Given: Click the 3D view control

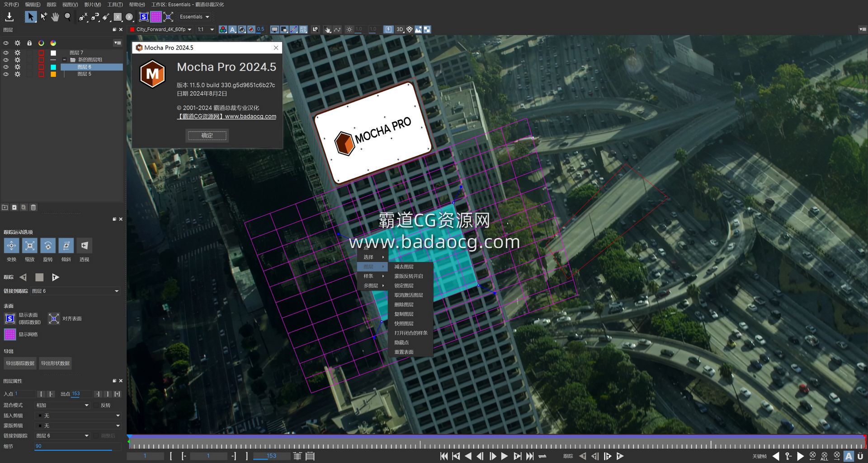Looking at the screenshot, I should pos(400,29).
